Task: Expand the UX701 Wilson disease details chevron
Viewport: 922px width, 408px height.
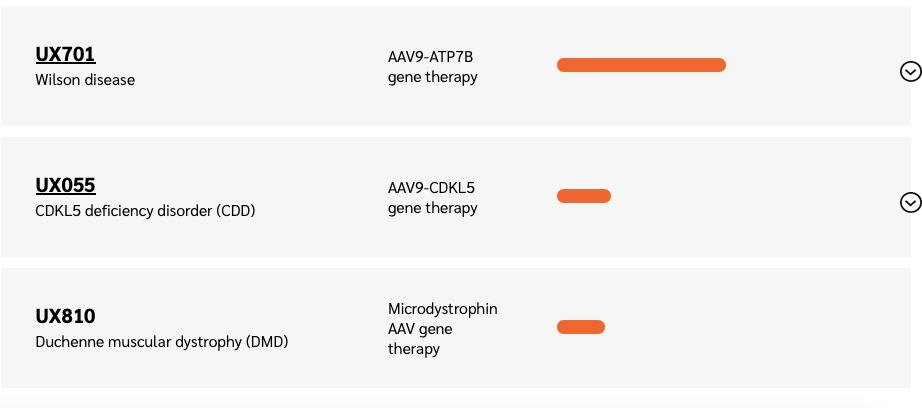Action: 910,72
